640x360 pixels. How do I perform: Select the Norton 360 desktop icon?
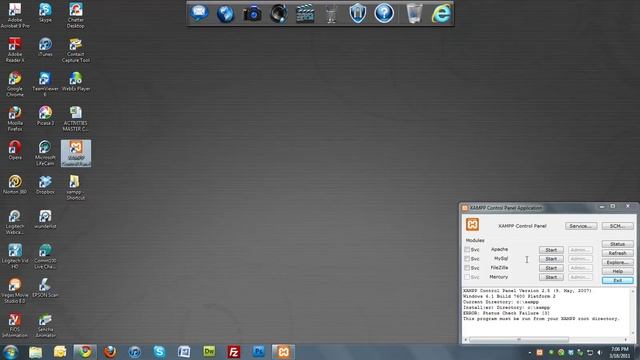pos(15,184)
